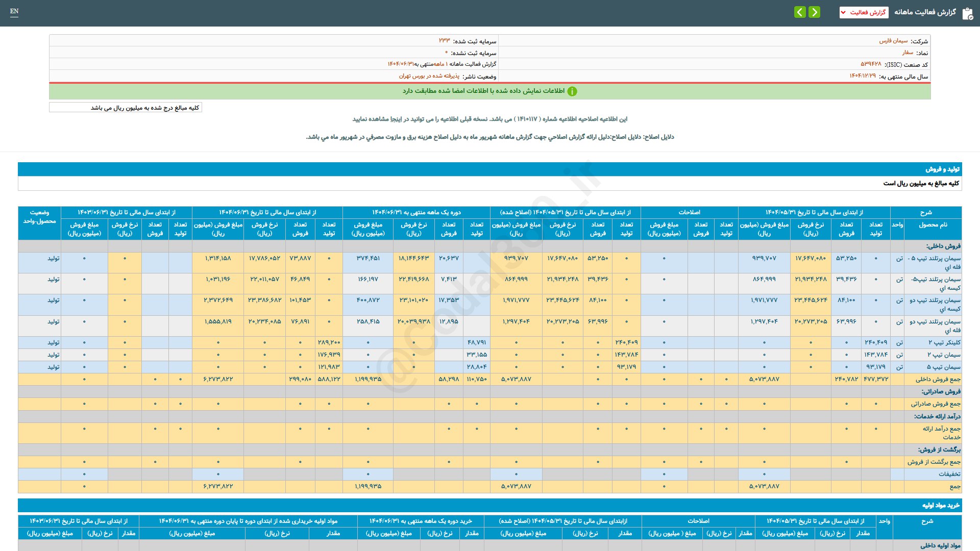
Task: Click the تولید و فروش section header
Action: click(x=942, y=169)
